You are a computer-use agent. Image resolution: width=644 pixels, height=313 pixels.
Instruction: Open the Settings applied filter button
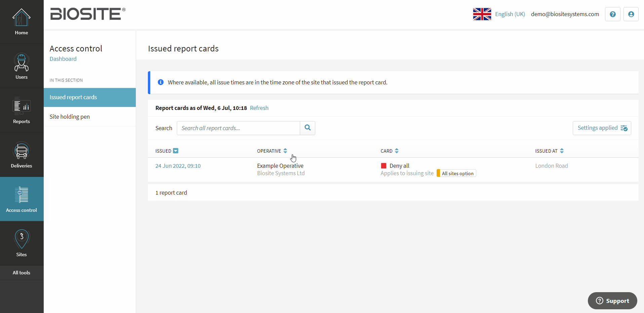coord(601,128)
